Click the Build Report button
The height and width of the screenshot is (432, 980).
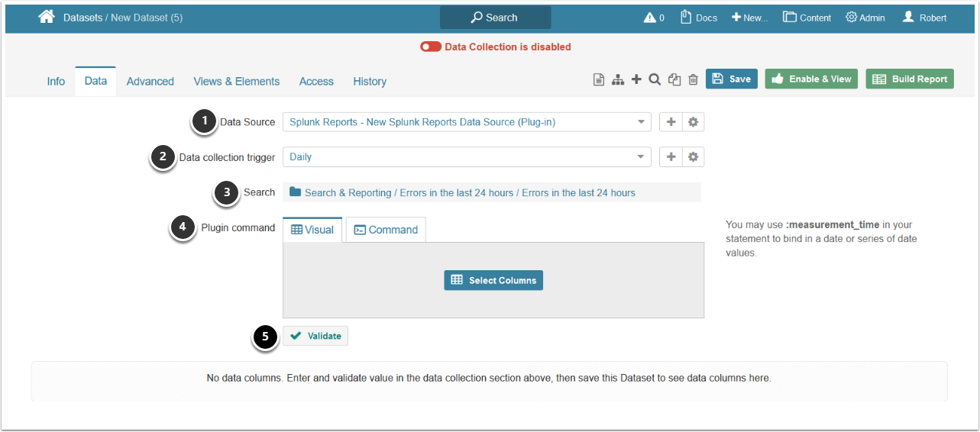point(910,79)
